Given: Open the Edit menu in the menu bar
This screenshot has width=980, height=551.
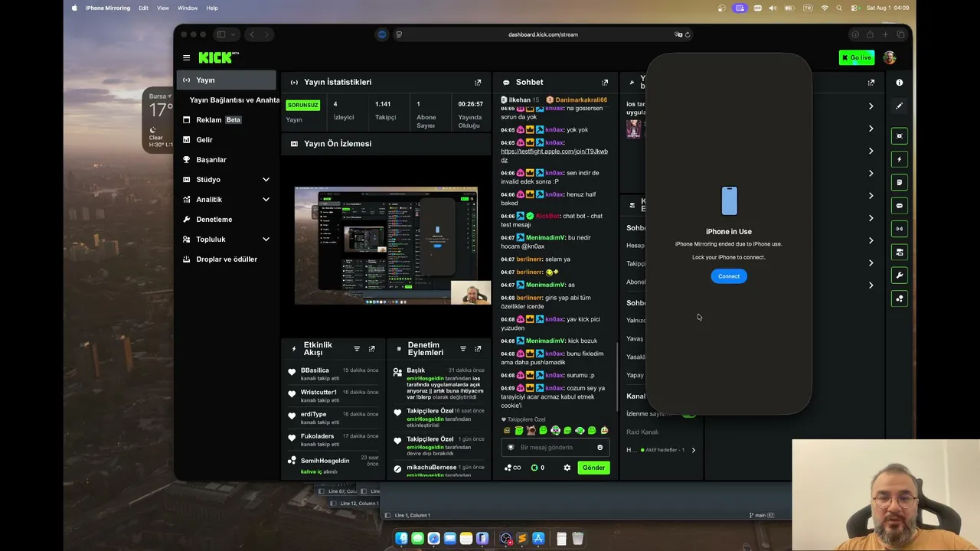Looking at the screenshot, I should tap(143, 8).
